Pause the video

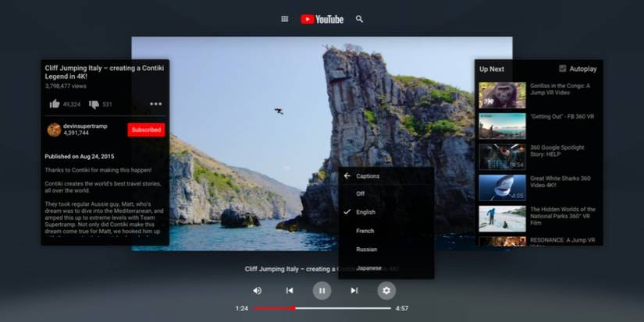[x=322, y=290]
